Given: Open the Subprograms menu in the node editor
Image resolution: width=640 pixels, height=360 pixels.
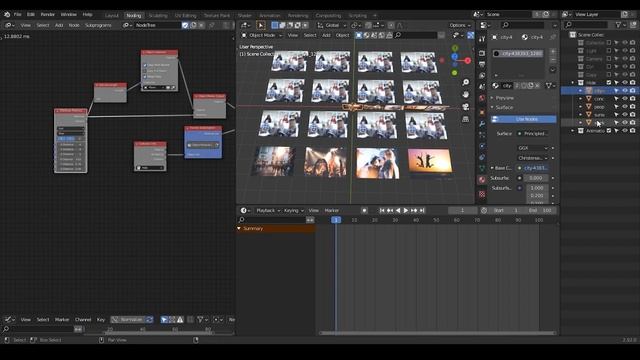Looking at the screenshot, I should point(98,25).
